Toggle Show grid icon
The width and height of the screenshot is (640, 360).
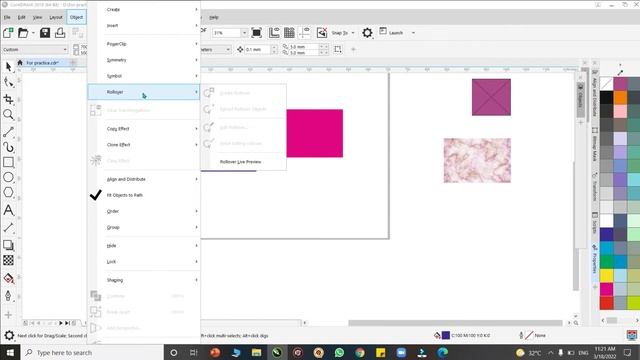289,33
